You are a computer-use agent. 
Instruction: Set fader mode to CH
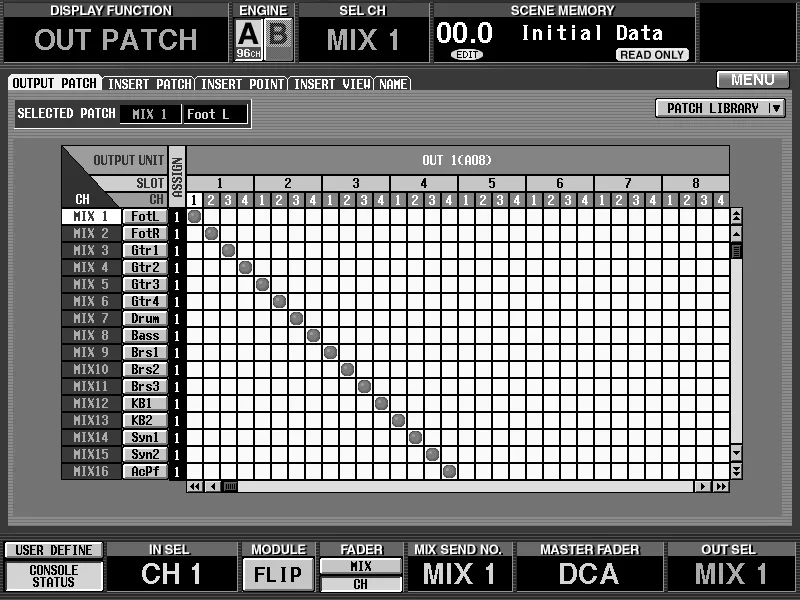point(361,584)
